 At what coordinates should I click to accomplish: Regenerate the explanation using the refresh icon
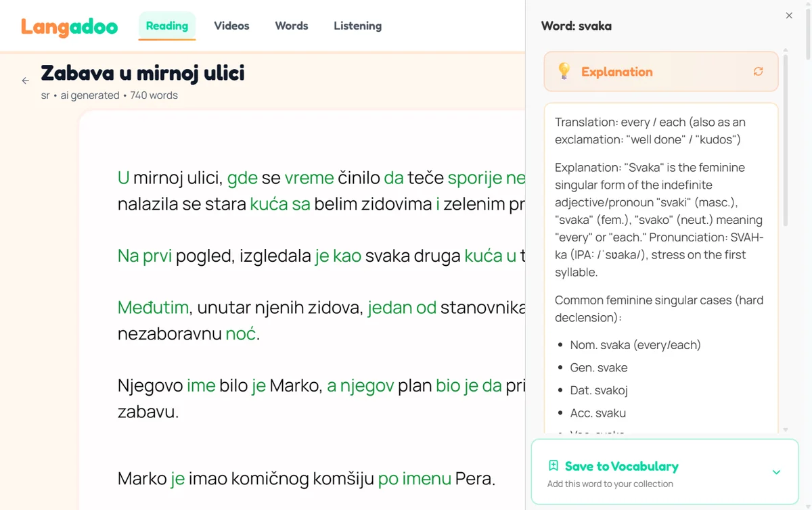tap(758, 71)
